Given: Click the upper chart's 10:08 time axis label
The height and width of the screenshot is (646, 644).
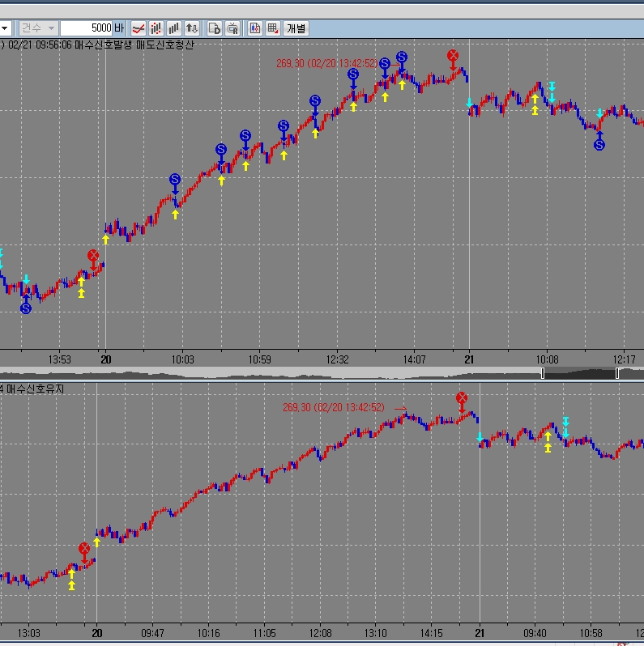Looking at the screenshot, I should point(547,359).
